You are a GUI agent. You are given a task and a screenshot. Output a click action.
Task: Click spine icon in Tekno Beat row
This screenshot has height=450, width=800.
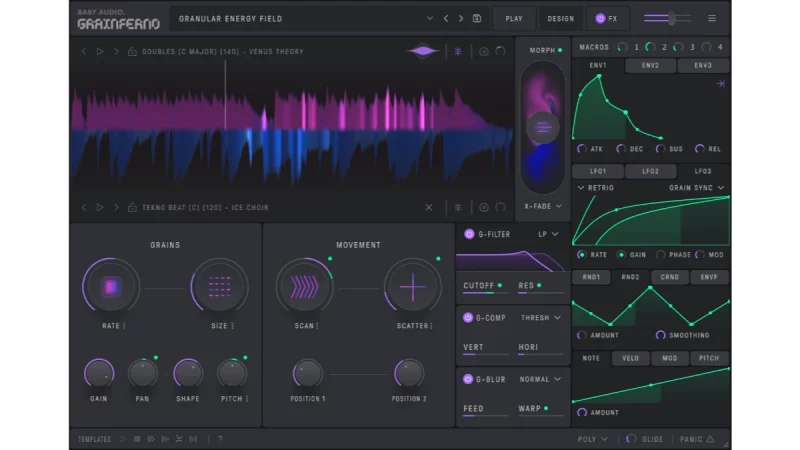pyautogui.click(x=458, y=207)
